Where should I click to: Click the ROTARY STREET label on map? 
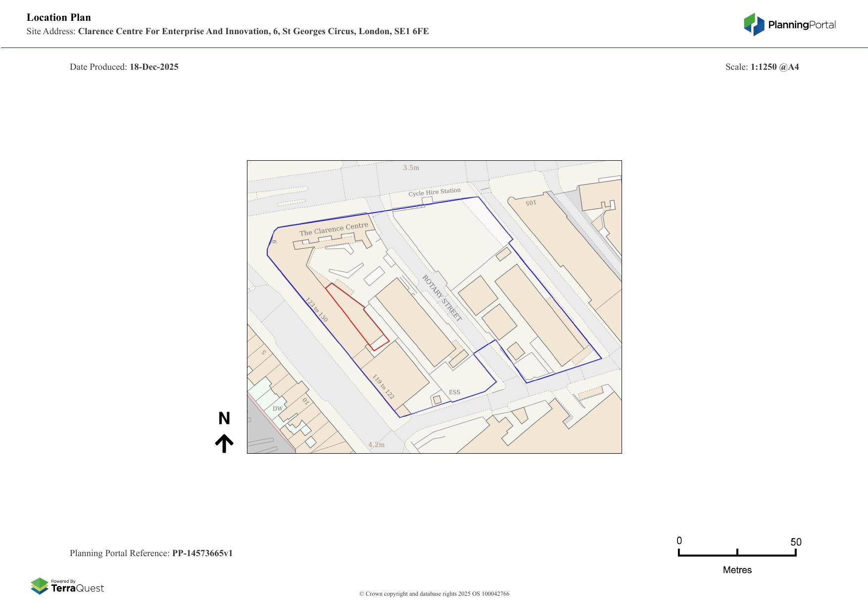(442, 298)
